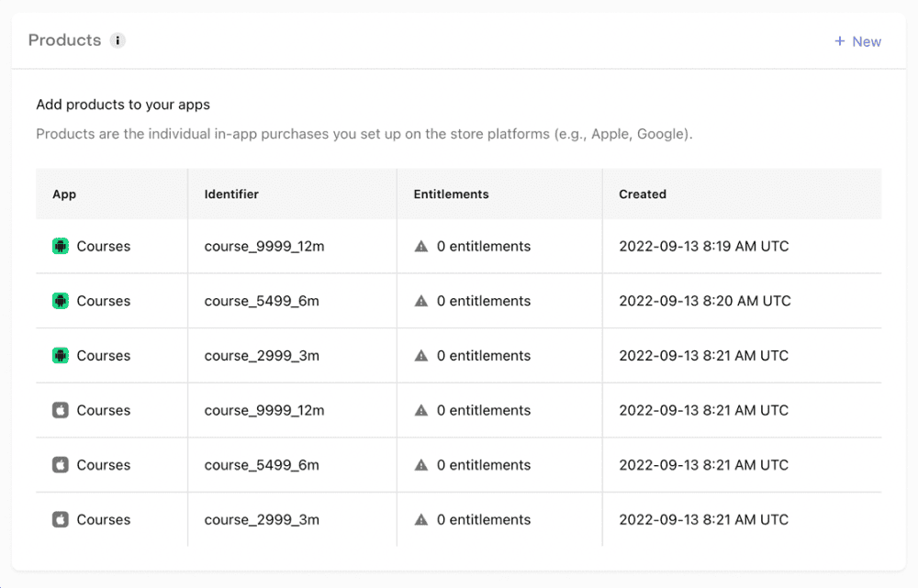Click the App column header
This screenshot has width=918, height=588.
(64, 194)
